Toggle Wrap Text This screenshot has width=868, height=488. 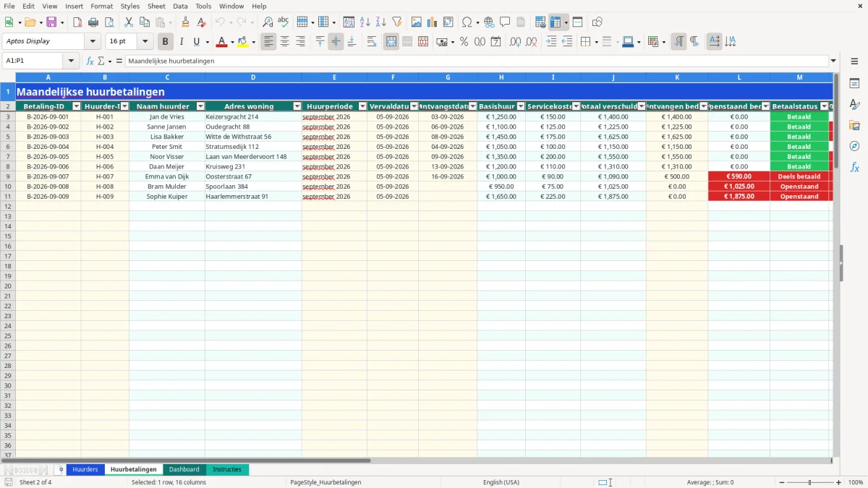point(372,42)
